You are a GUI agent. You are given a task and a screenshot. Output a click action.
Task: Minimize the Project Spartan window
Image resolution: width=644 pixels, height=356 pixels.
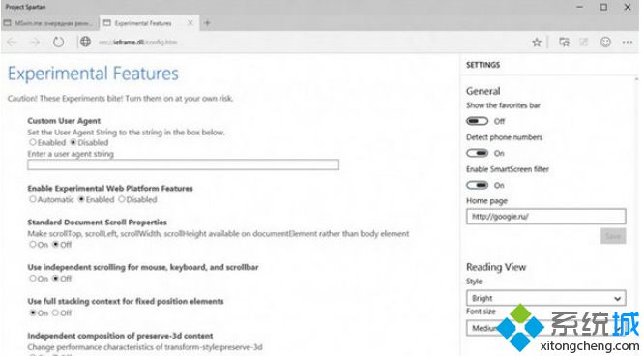point(579,7)
